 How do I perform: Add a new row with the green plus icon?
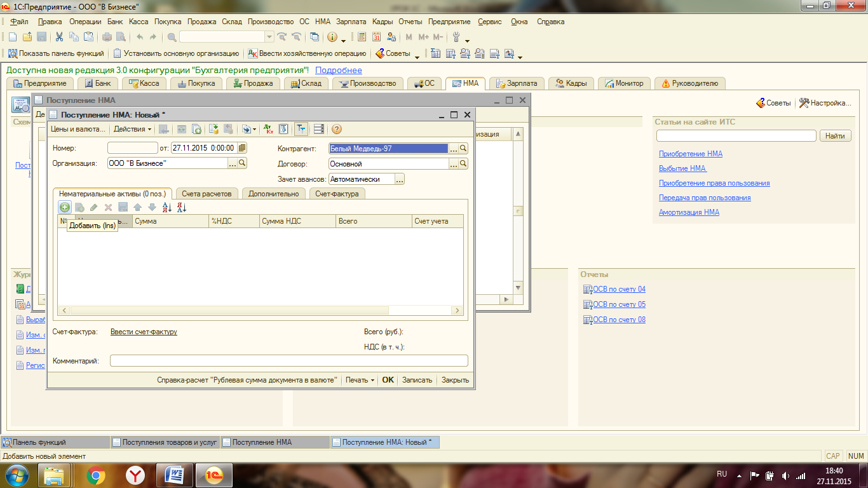(65, 207)
